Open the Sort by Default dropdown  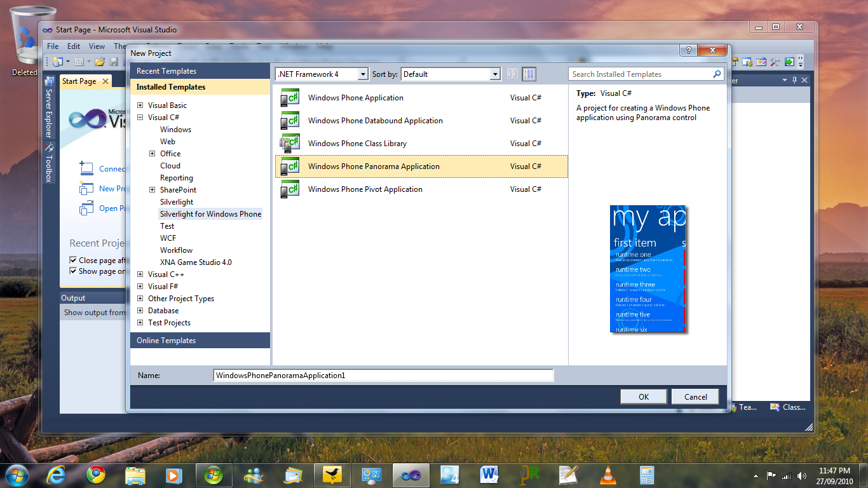(x=495, y=74)
